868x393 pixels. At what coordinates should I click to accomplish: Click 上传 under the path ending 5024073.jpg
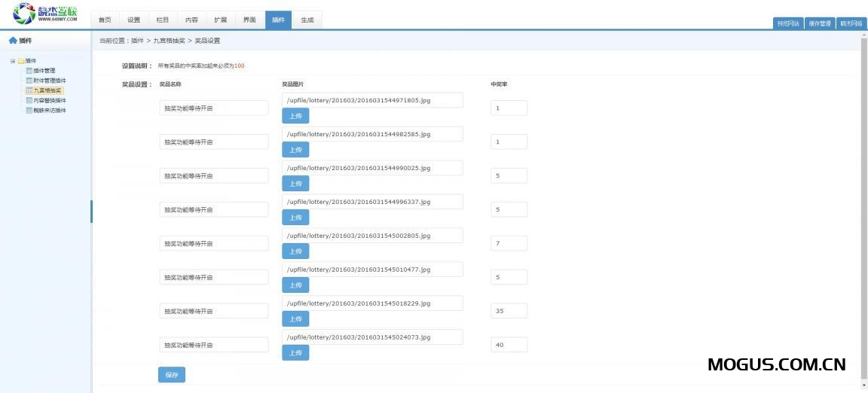pyautogui.click(x=295, y=352)
